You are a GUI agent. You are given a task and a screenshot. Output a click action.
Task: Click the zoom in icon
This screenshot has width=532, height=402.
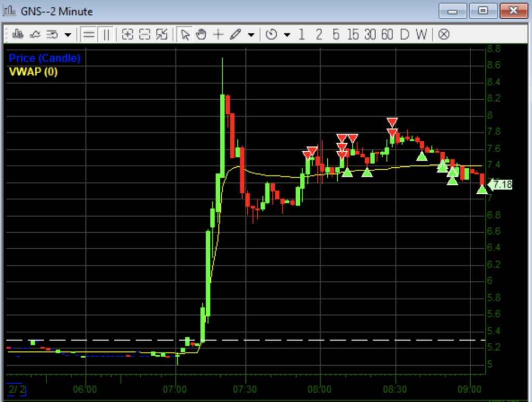[x=128, y=34]
